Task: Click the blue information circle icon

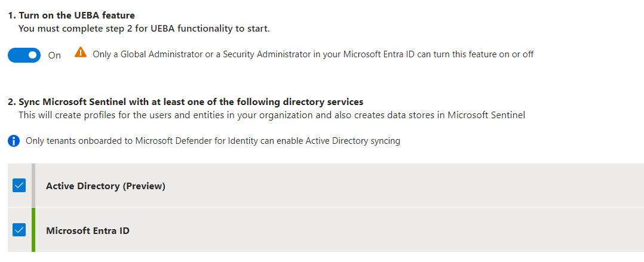Action: pos(14,141)
